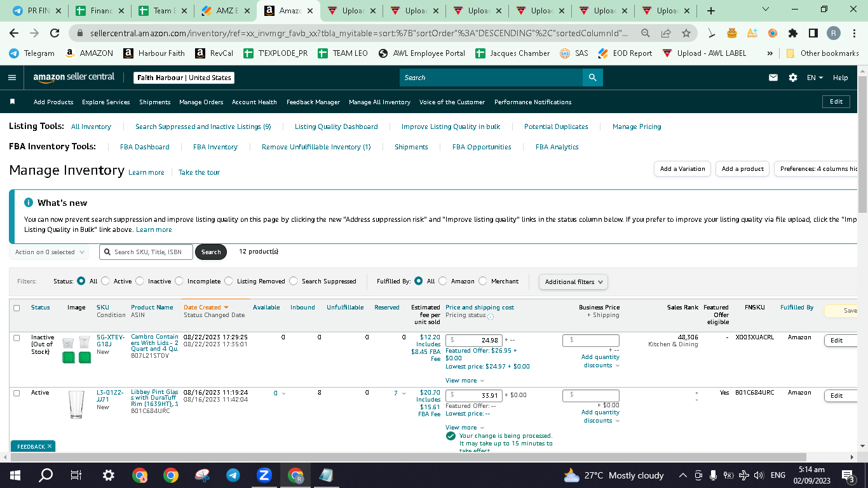Click the browser back arrow
Screen dimensions: 868x488
coord(14,33)
